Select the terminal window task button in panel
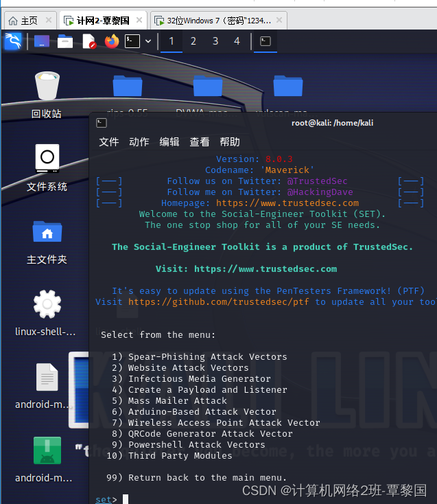This screenshot has height=504, width=437. [x=265, y=41]
